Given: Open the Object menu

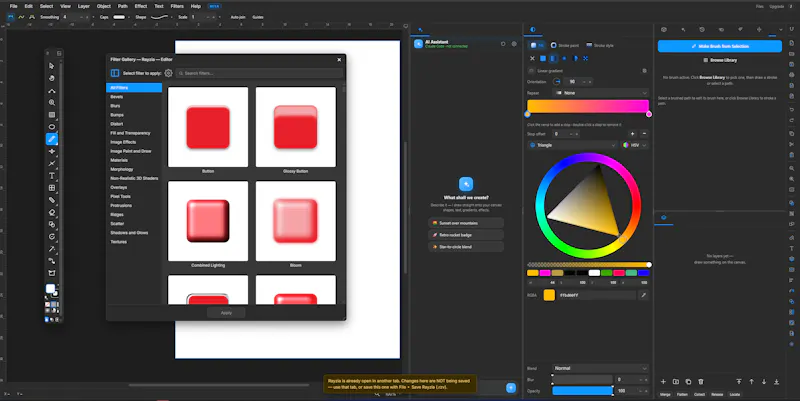Looking at the screenshot, I should tap(104, 6).
